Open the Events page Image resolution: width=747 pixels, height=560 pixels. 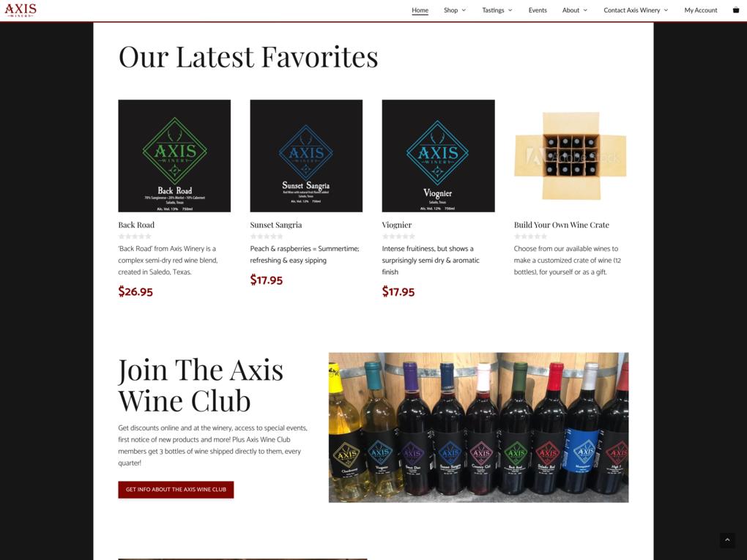coord(538,10)
